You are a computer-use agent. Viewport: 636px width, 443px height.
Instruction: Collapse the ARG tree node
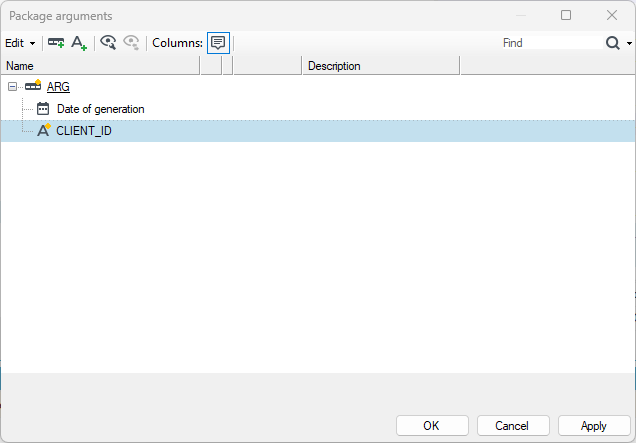point(13,86)
